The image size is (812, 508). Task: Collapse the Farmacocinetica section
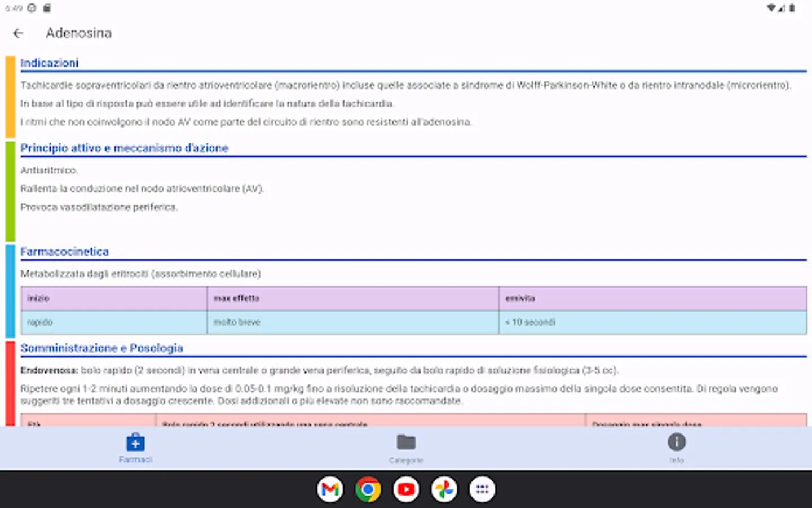(x=65, y=251)
